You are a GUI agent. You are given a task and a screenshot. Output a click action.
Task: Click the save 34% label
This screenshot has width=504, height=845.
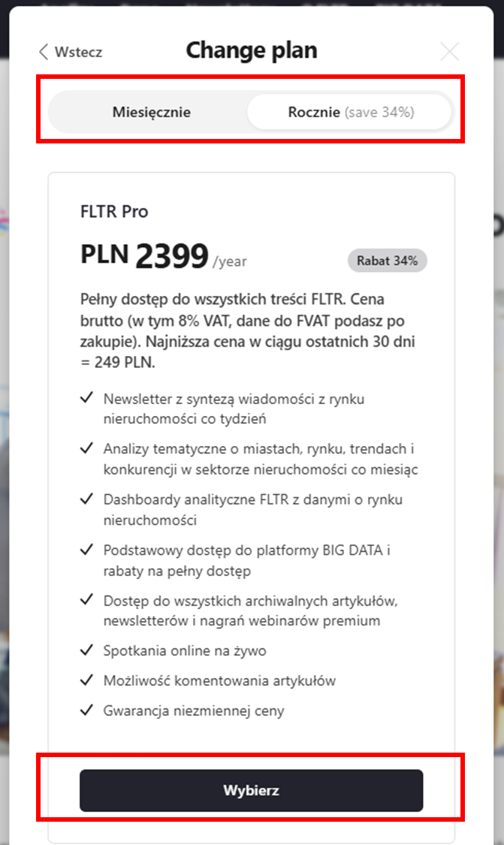(x=379, y=113)
